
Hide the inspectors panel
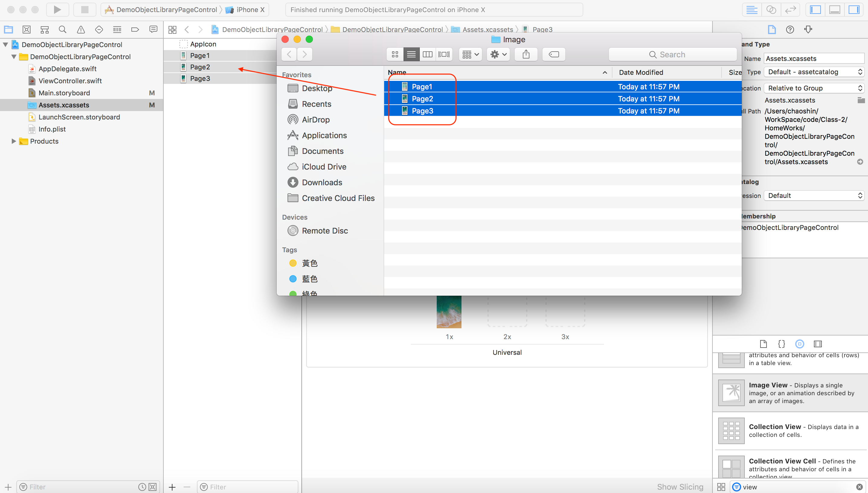(854, 9)
